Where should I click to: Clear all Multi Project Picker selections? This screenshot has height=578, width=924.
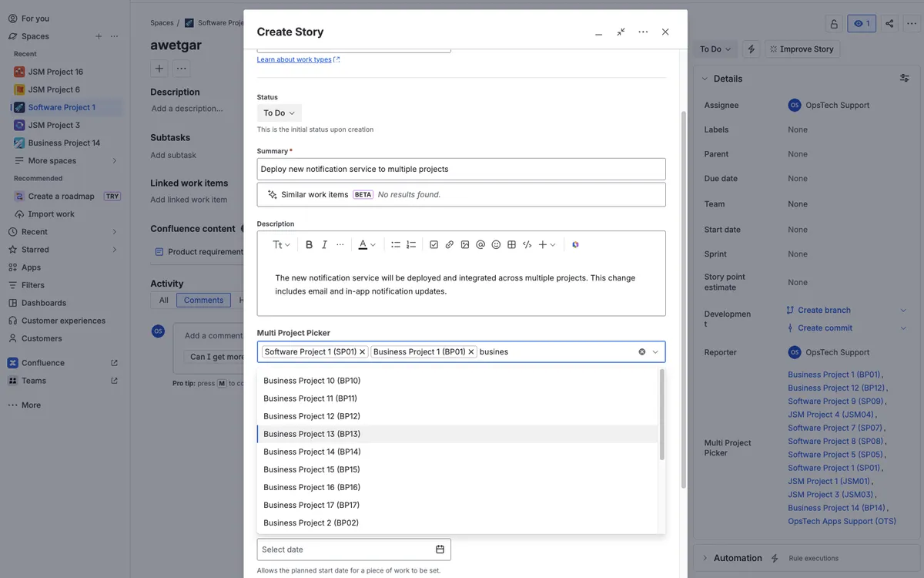coord(642,351)
